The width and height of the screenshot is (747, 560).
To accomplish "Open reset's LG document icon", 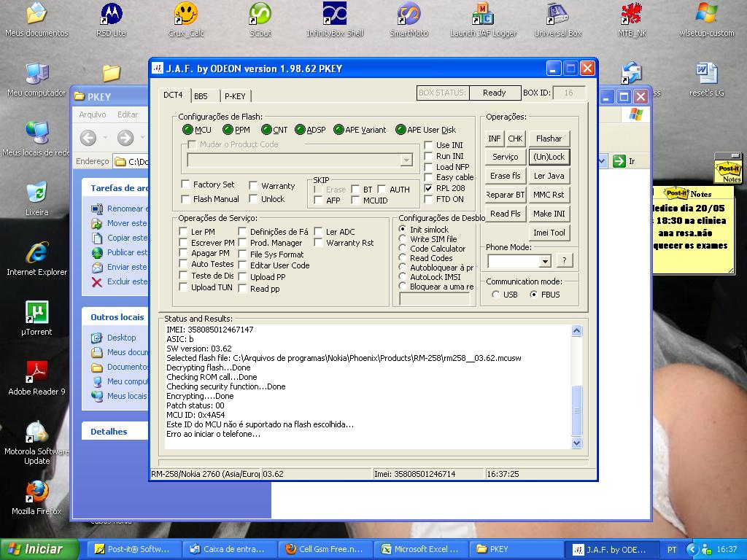I will (706, 79).
